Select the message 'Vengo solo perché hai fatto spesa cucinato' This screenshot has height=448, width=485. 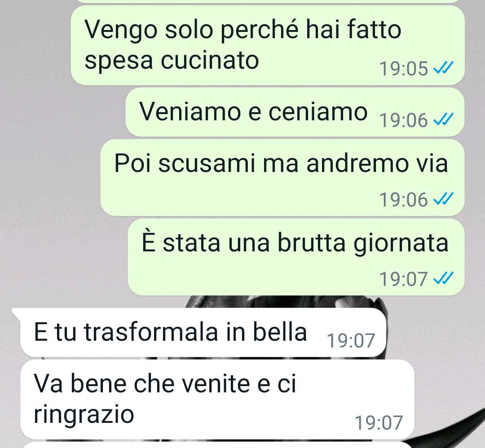(268, 45)
